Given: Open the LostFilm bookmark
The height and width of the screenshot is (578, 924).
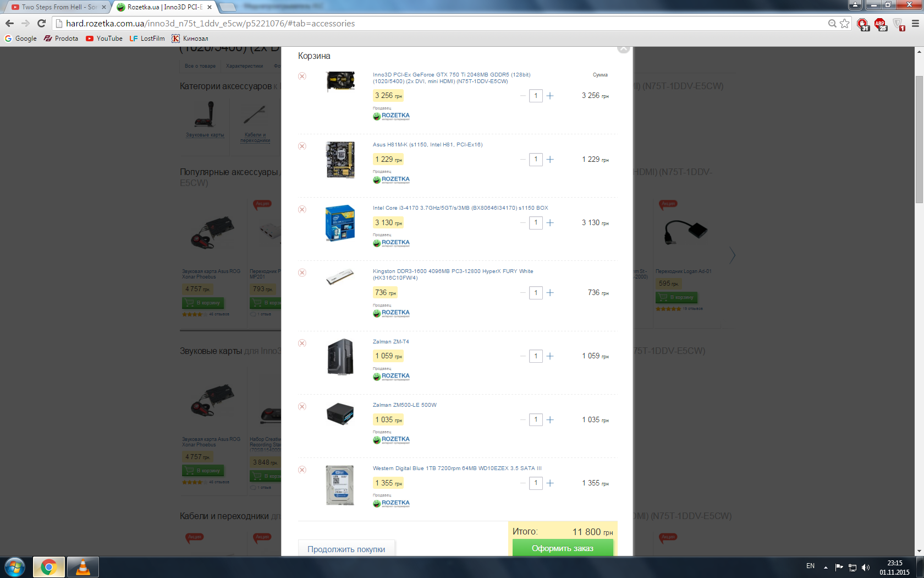Looking at the screenshot, I should click(147, 39).
